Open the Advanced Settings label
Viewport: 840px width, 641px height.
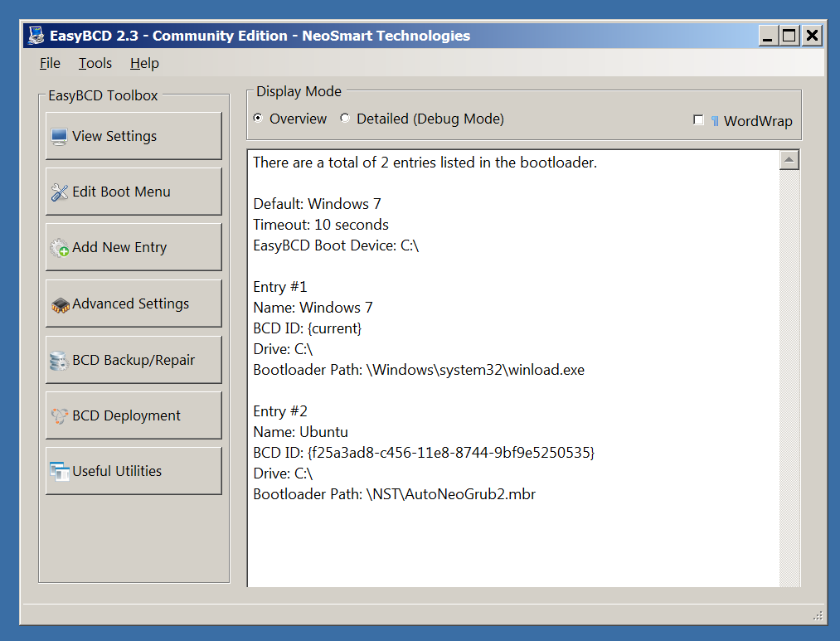(131, 304)
